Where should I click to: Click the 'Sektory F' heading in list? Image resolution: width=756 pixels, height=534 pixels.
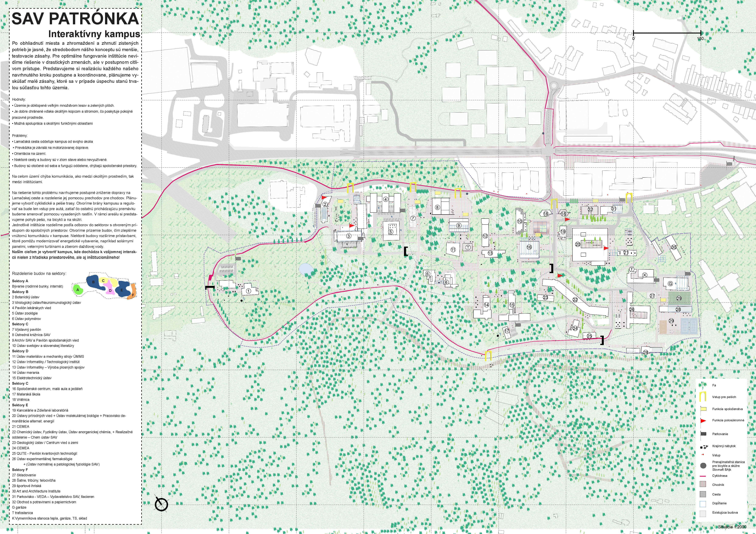pyautogui.click(x=20, y=470)
